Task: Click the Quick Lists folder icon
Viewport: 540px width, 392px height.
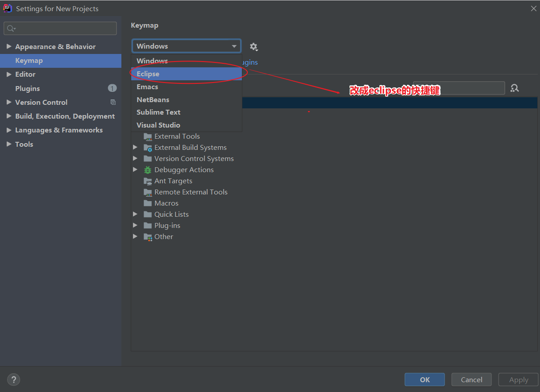Action: [148, 215]
